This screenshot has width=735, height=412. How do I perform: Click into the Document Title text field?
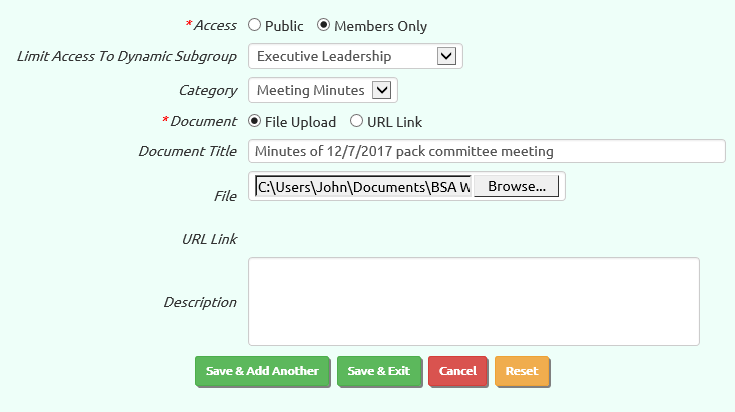click(487, 151)
